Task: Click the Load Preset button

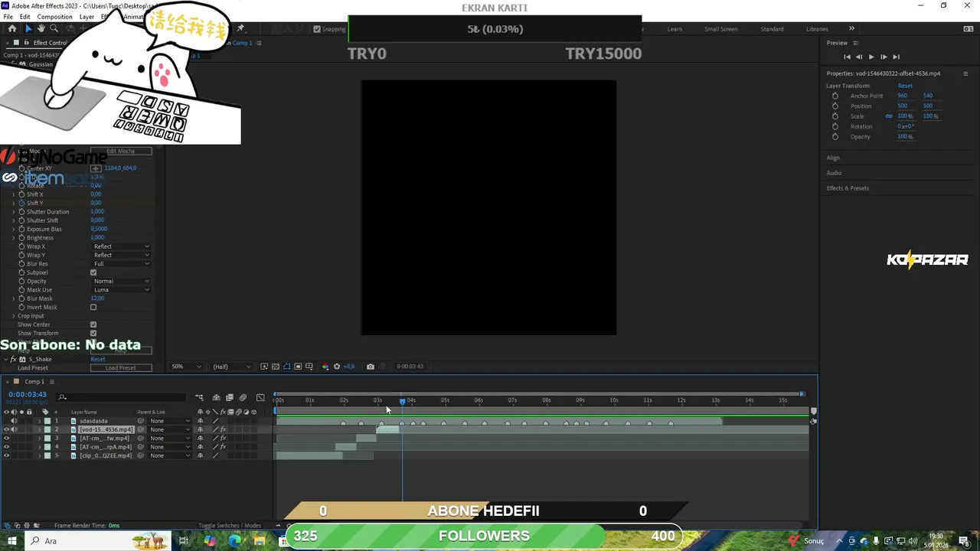Action: point(120,368)
